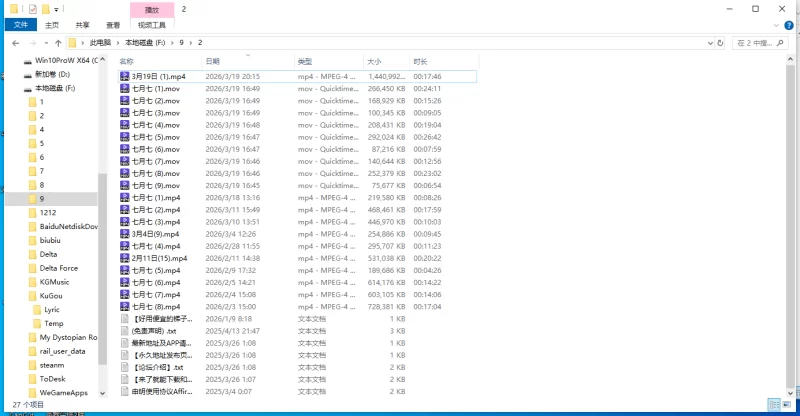
Task: Open the 视频工具 ribbon tab
Action: click(x=151, y=25)
